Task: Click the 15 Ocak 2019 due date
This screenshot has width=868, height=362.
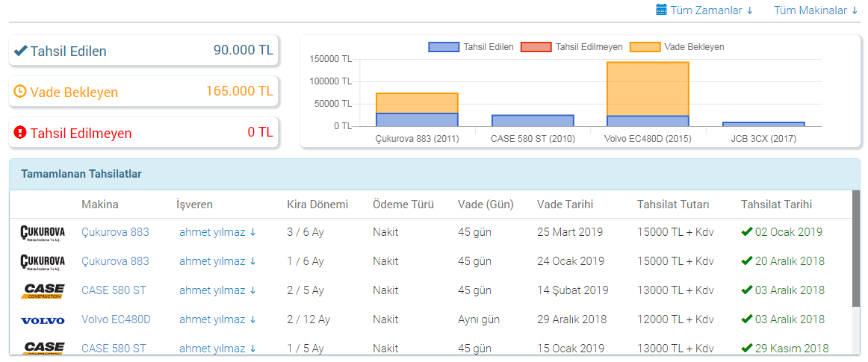Action: [570, 348]
